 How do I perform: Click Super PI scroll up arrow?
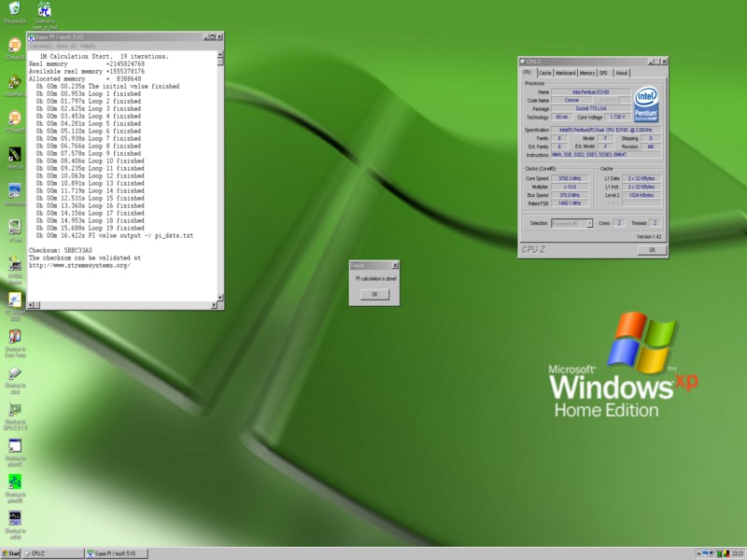[220, 55]
